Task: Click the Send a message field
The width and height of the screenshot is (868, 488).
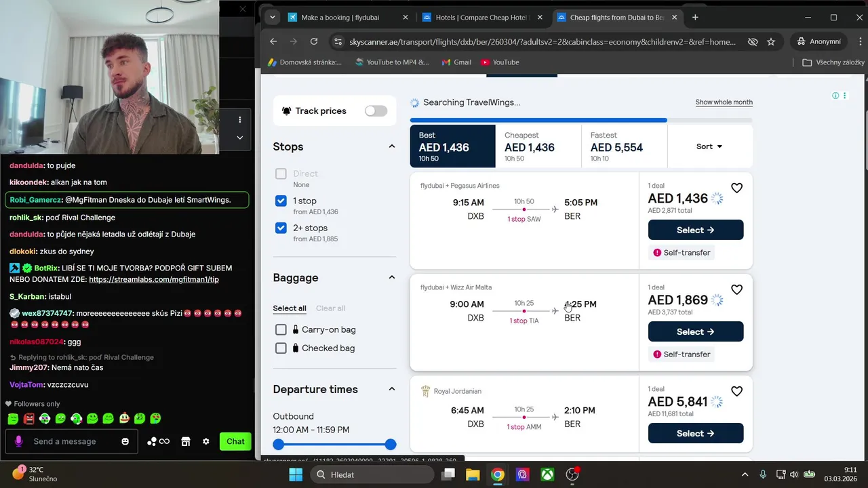Action: click(x=71, y=441)
